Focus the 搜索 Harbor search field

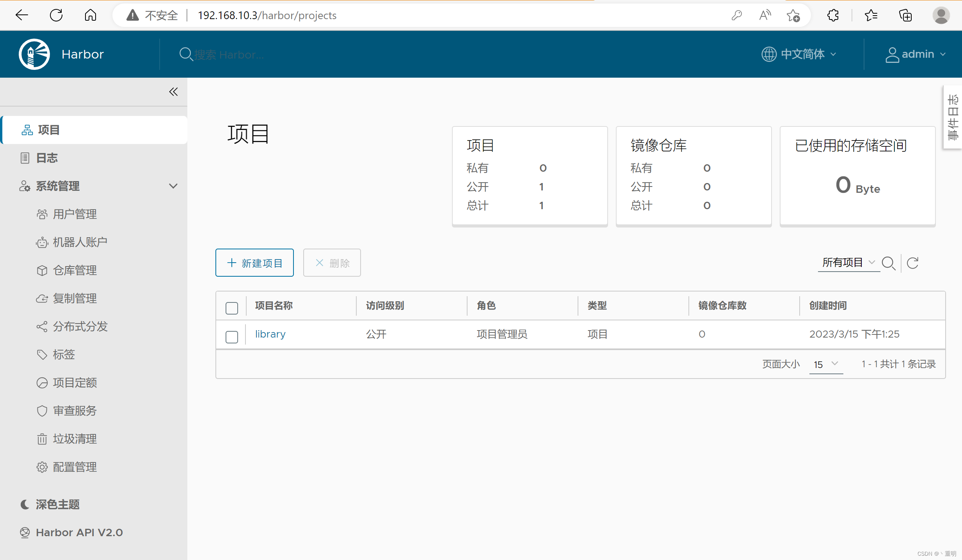pyautogui.click(x=229, y=55)
